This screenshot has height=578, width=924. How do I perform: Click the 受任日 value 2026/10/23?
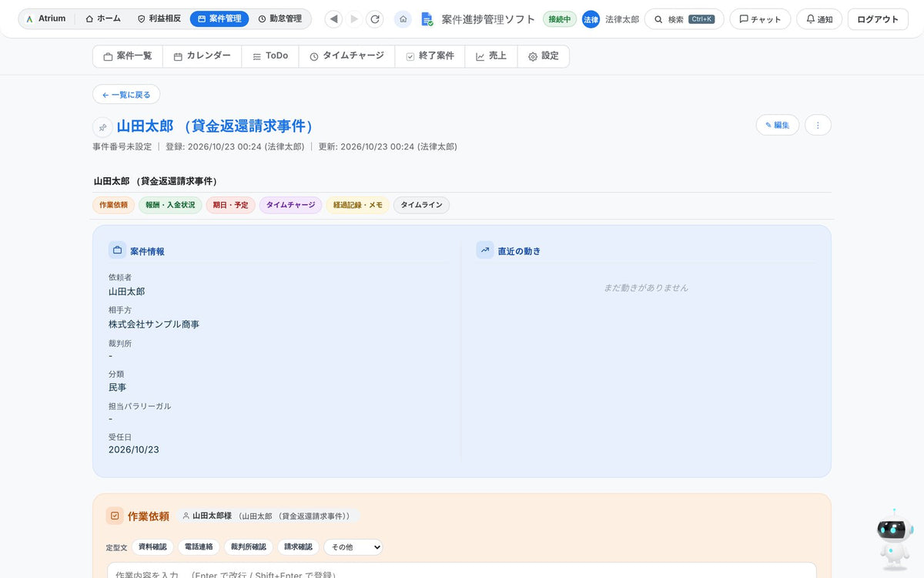pos(134,449)
